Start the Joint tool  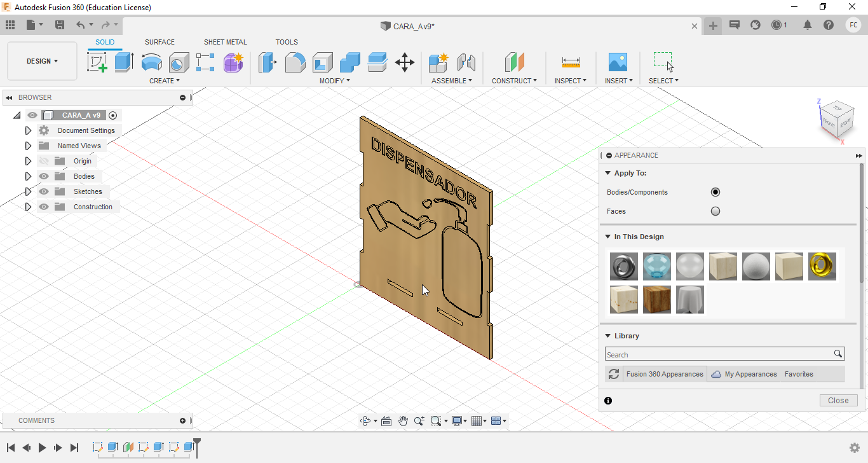[466, 62]
